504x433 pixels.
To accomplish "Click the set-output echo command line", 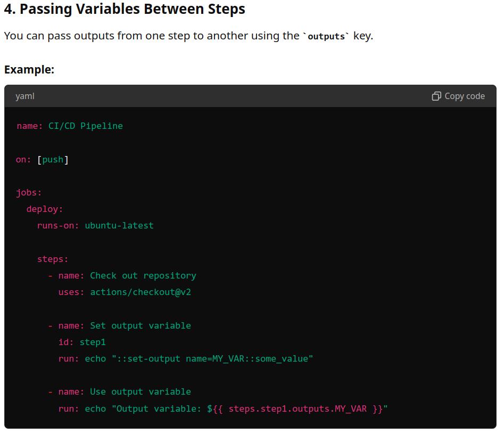I will point(186,358).
